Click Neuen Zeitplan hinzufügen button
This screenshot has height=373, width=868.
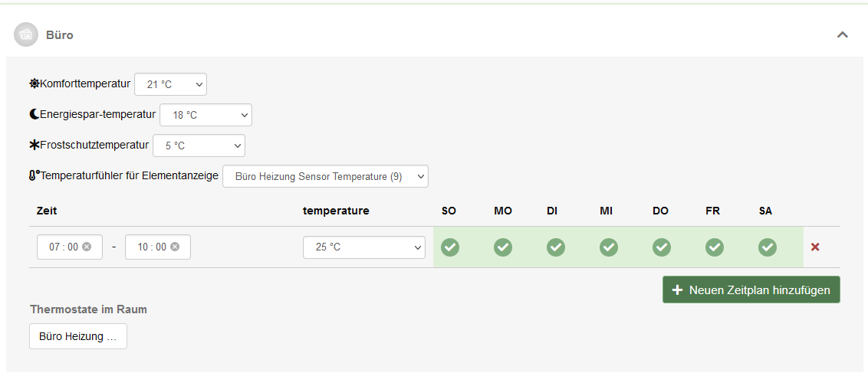coord(751,290)
